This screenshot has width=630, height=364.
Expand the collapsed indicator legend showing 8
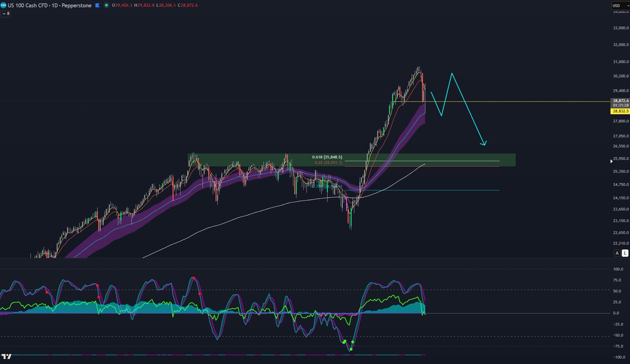[x=6, y=14]
